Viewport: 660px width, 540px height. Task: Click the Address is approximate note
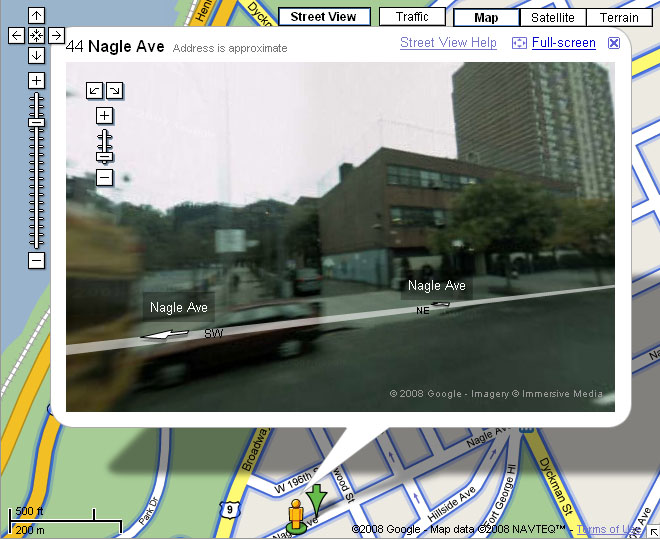point(230,48)
